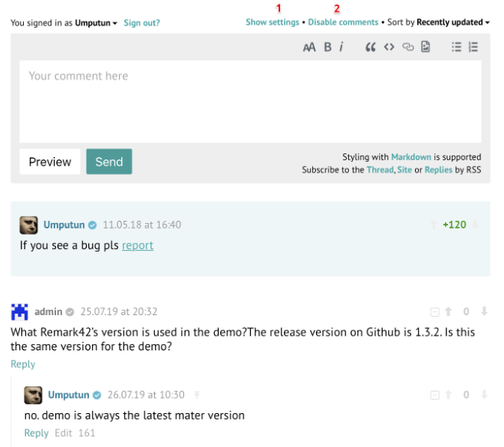Upvote the pinned Umputun comment
This screenshot has width=504, height=447.
433,225
